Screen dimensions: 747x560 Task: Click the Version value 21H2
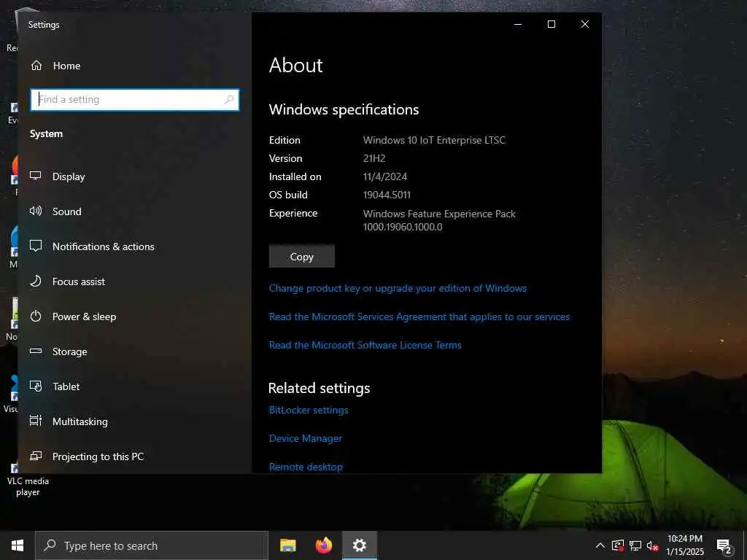tap(374, 158)
